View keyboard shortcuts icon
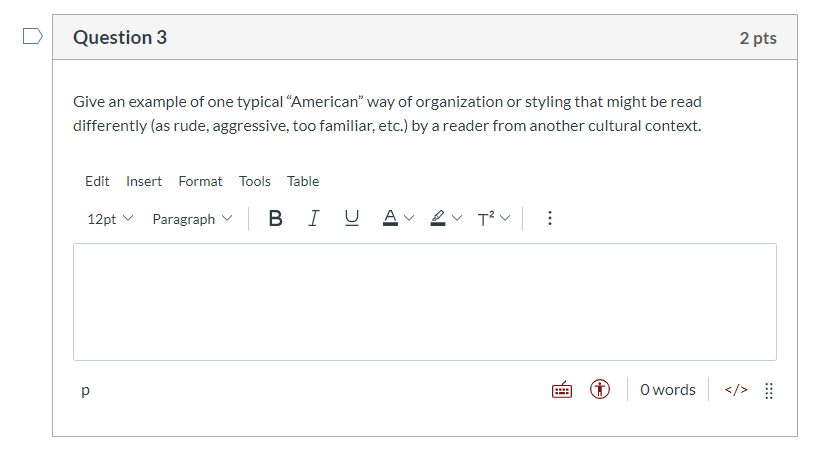 pos(562,390)
